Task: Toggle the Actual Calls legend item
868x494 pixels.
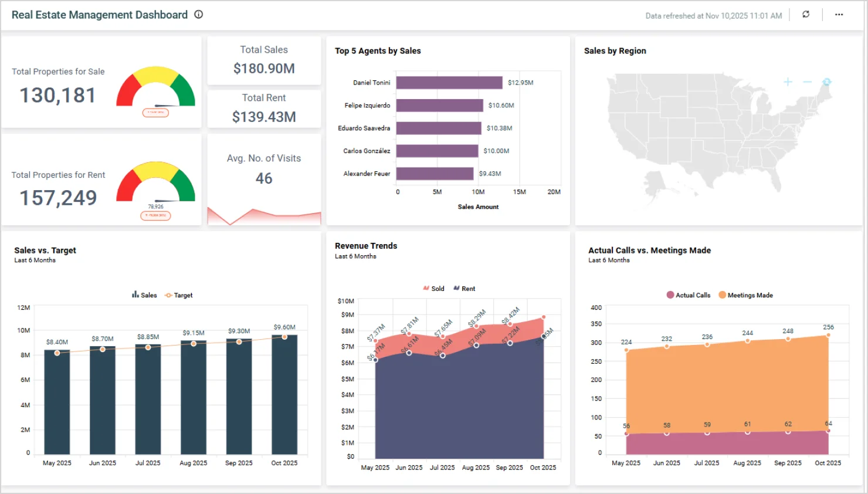Action: 689,295
